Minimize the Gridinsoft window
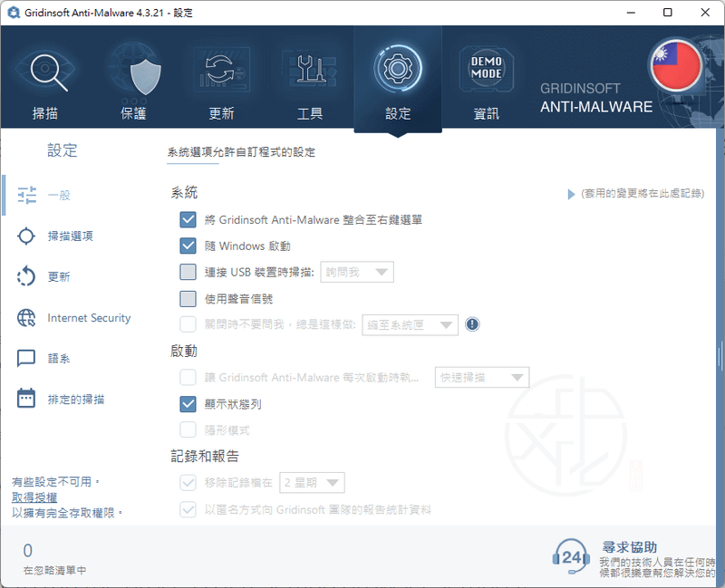725x588 pixels. (x=631, y=13)
